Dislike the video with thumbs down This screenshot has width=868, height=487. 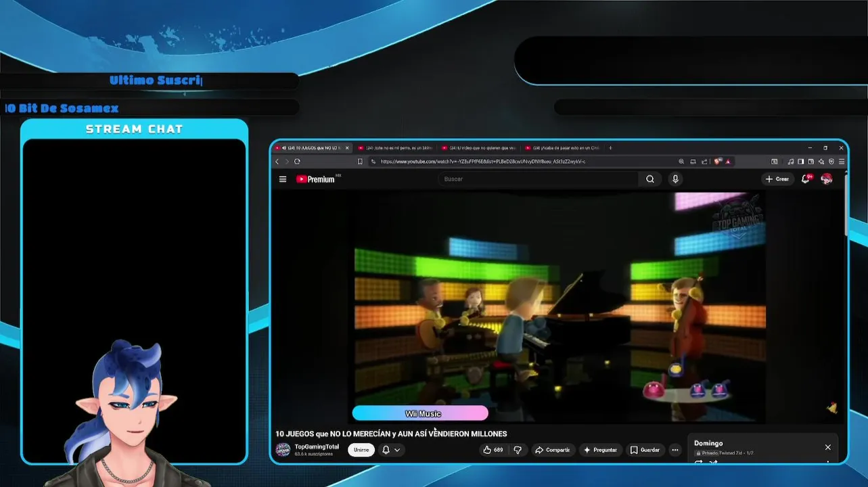(518, 450)
